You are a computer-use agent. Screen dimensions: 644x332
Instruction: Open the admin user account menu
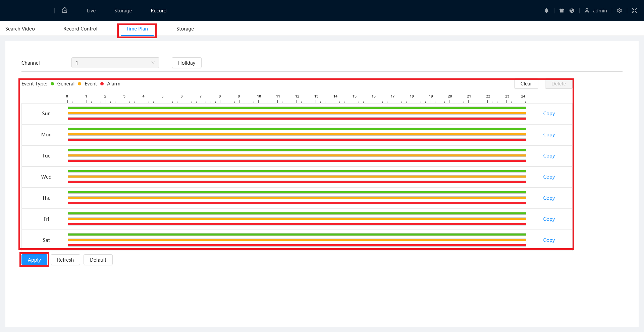[596, 10]
